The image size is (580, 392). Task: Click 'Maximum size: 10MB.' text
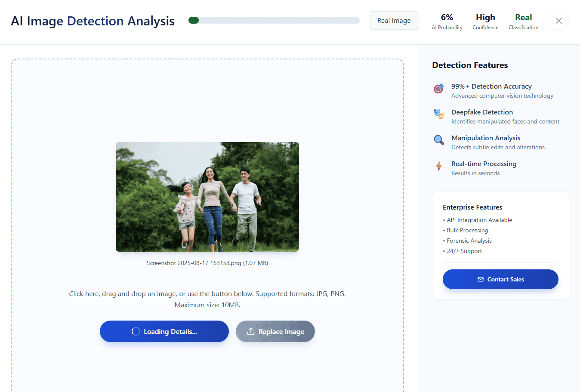click(207, 305)
